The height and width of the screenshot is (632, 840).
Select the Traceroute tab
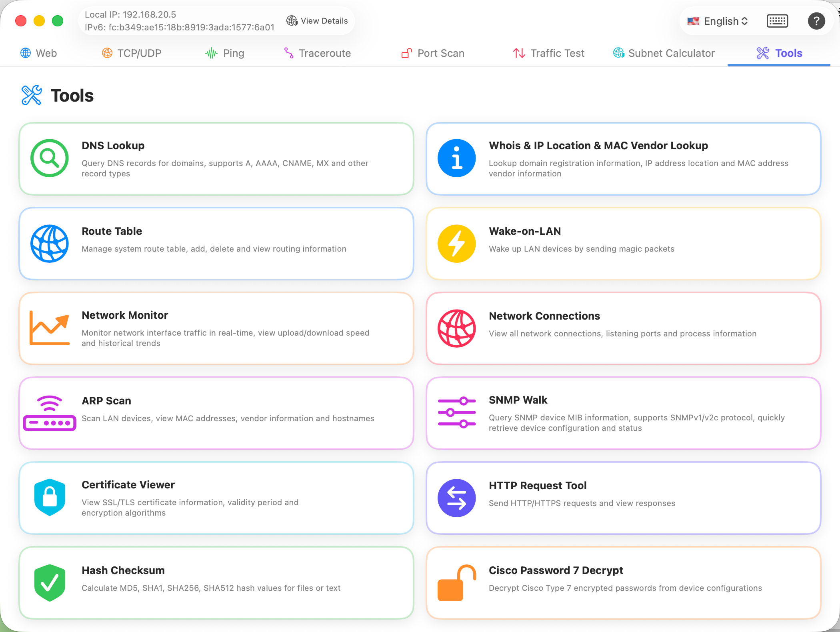point(317,53)
